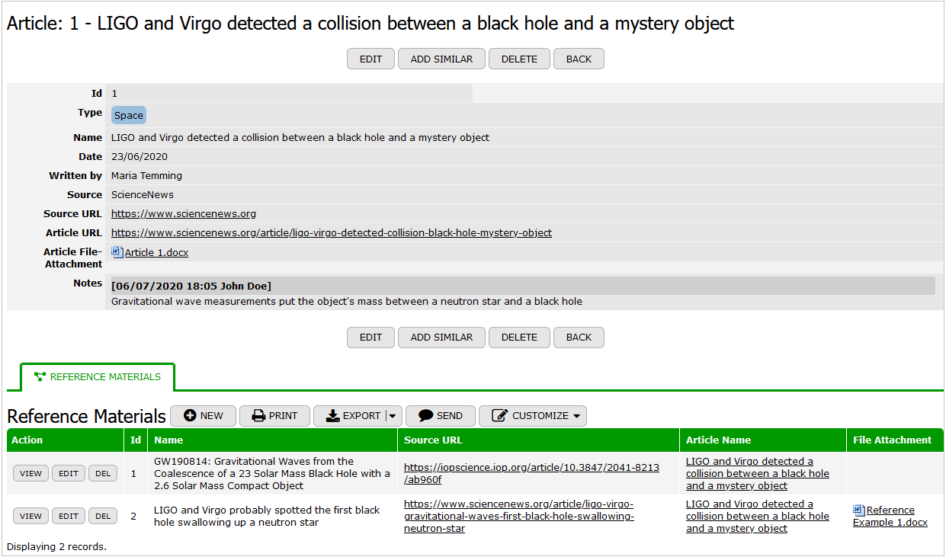
Task: Click View for the GW190814 reference
Action: tap(30, 473)
